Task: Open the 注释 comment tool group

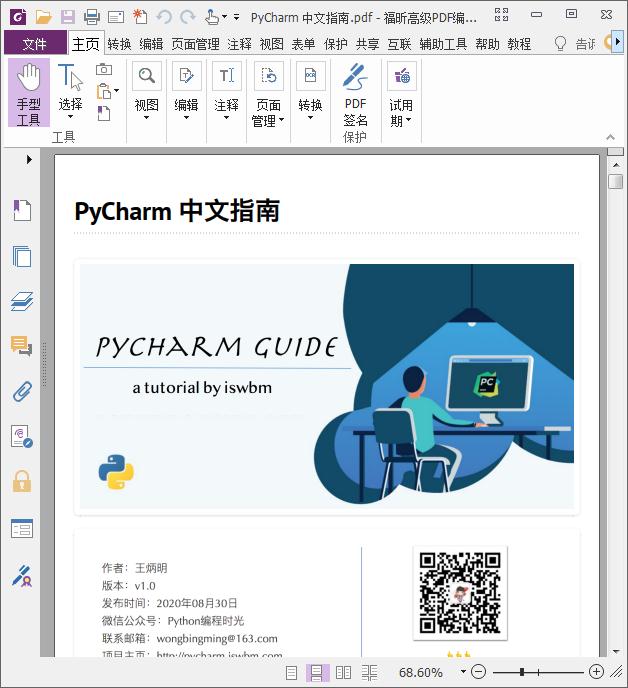Action: pos(226,92)
